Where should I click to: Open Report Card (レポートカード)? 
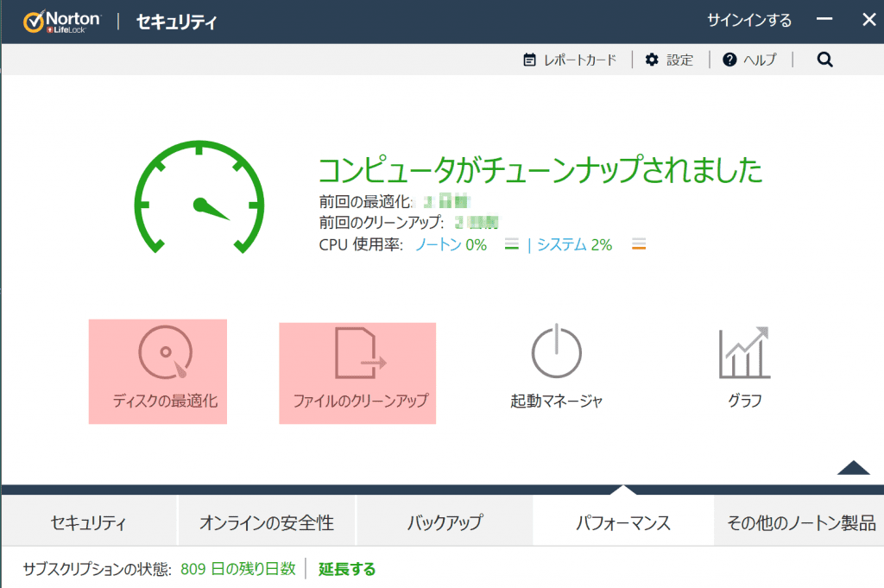click(570, 60)
